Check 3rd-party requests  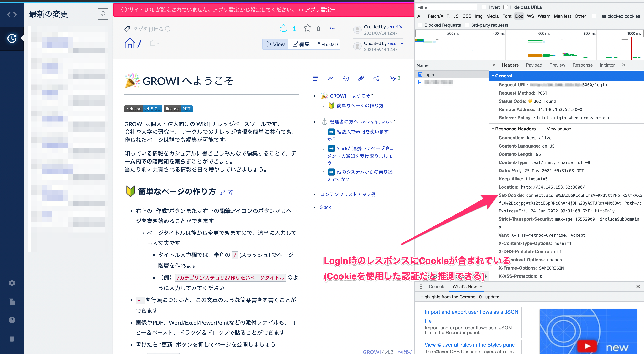467,25
